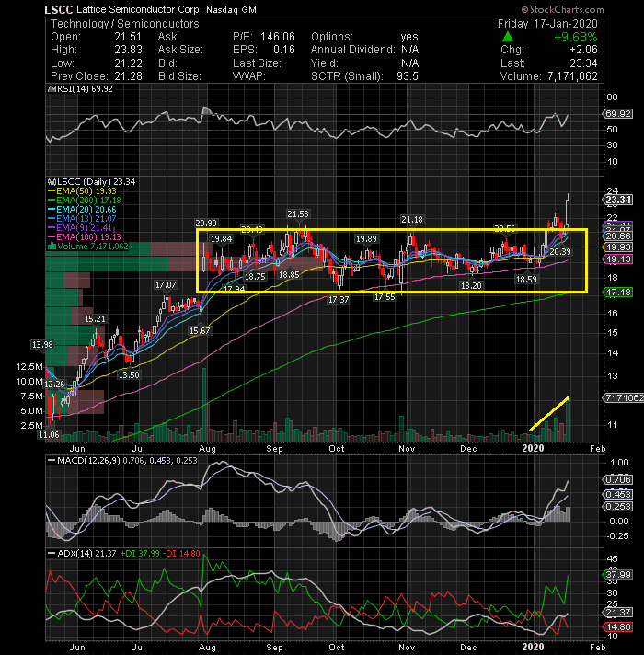Click the ADX(14) 21.37 indicator label
Screen dimensions: 644x655
tap(82, 554)
